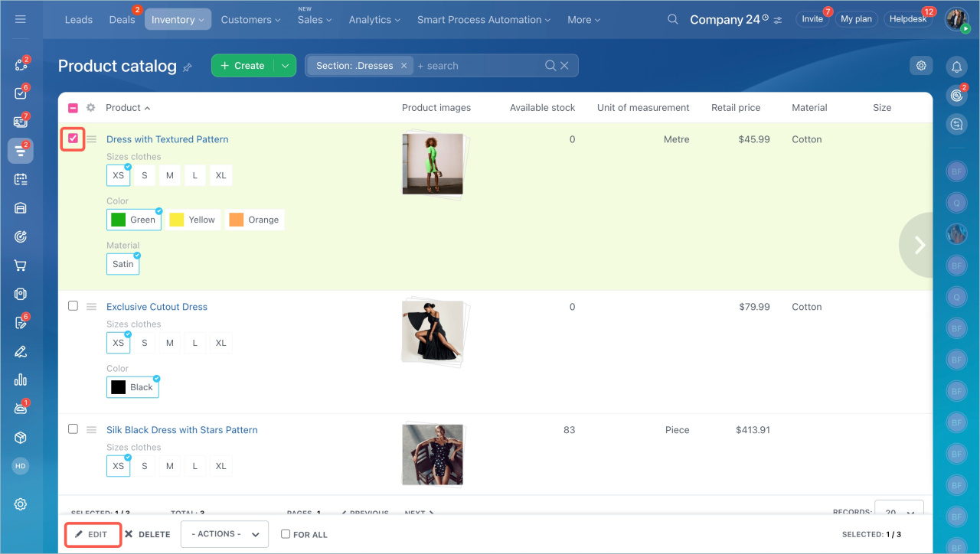Screen dimensions: 980x554
Task: Clear the search field with X icon
Action: [565, 66]
